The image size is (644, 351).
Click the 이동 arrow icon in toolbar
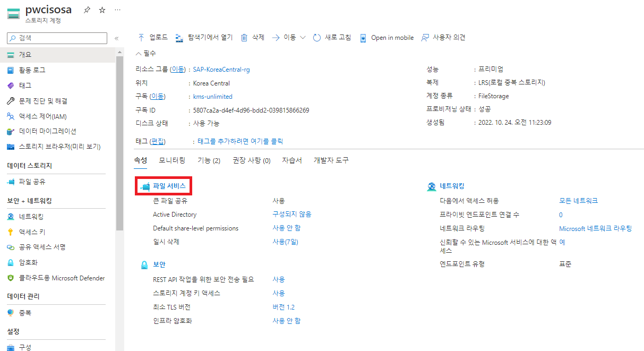[276, 38]
